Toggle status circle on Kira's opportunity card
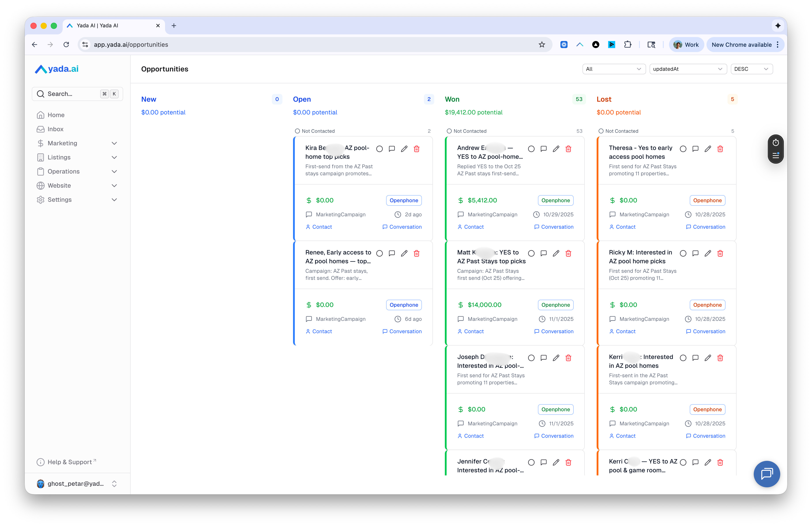The image size is (812, 527). pos(379,149)
